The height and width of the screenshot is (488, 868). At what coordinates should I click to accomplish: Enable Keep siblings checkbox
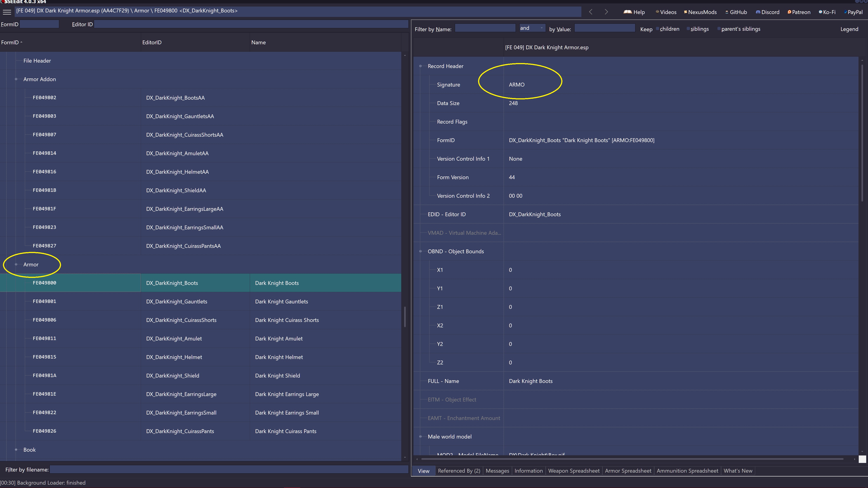pyautogui.click(x=688, y=29)
